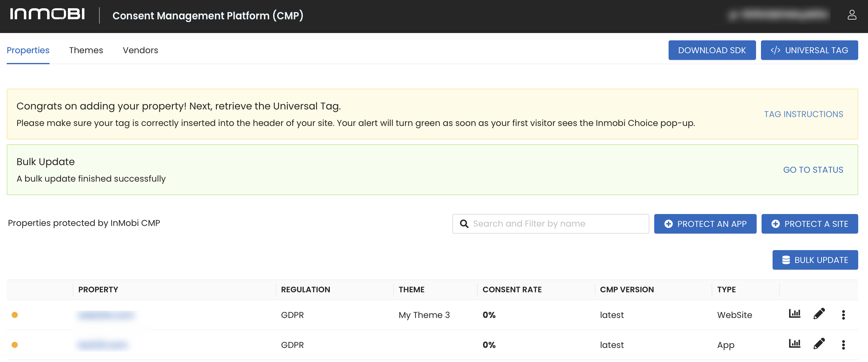Click the 'Bulk Update' notification heading

pyautogui.click(x=46, y=162)
